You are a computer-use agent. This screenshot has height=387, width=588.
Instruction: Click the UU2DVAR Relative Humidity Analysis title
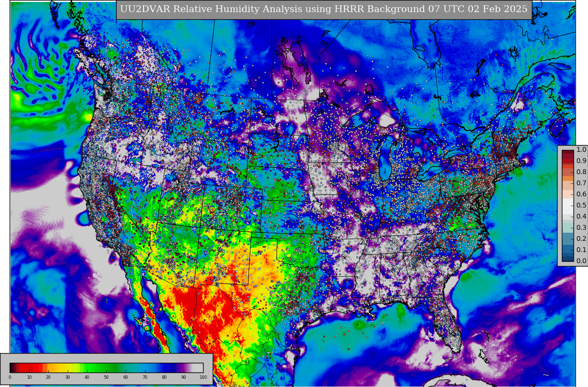click(323, 9)
